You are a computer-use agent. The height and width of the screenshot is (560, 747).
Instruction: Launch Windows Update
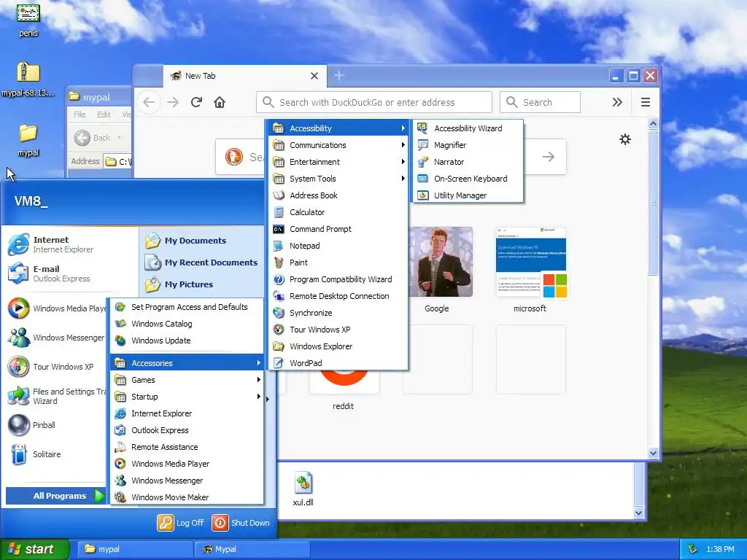pos(187,341)
